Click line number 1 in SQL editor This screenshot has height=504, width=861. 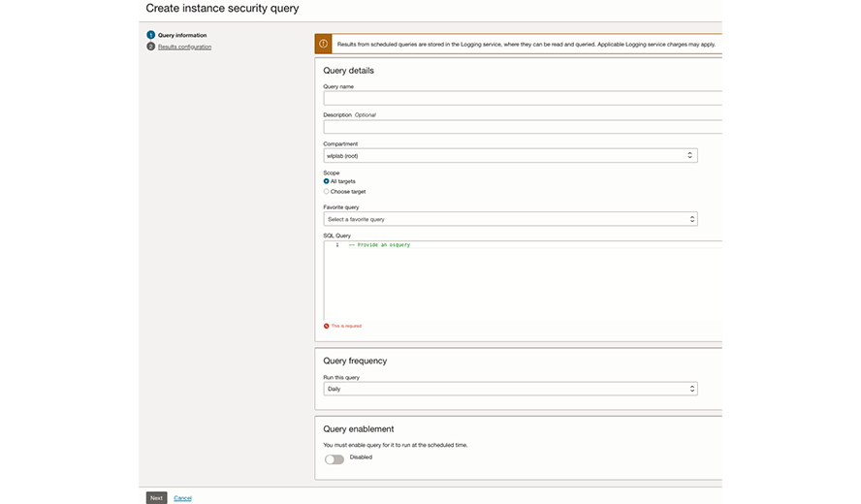click(337, 245)
